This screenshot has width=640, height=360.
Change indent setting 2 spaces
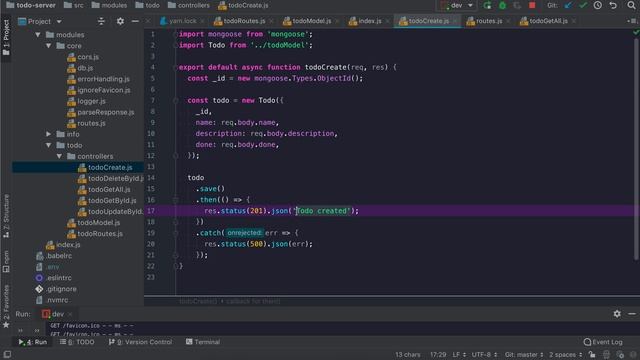[565, 354]
